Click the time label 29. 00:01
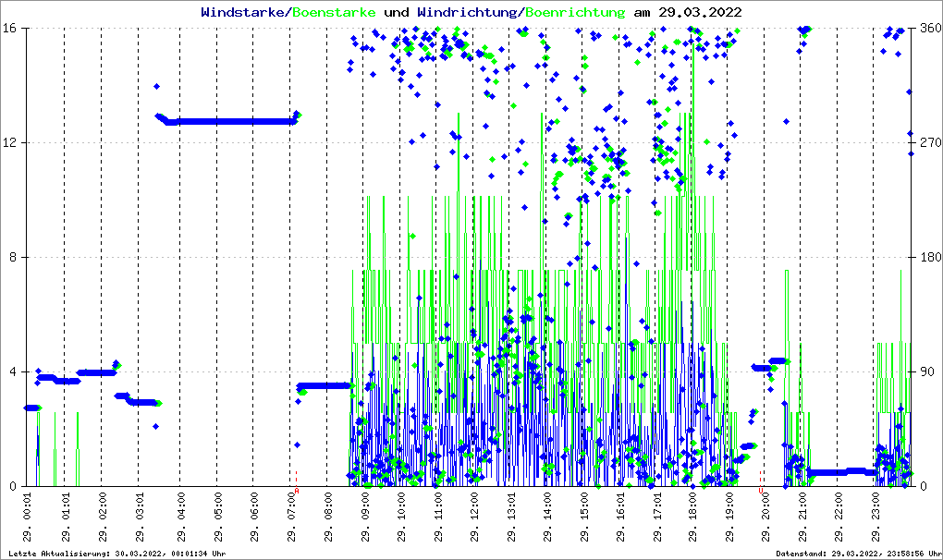This screenshot has height=560, width=943. click(x=28, y=517)
